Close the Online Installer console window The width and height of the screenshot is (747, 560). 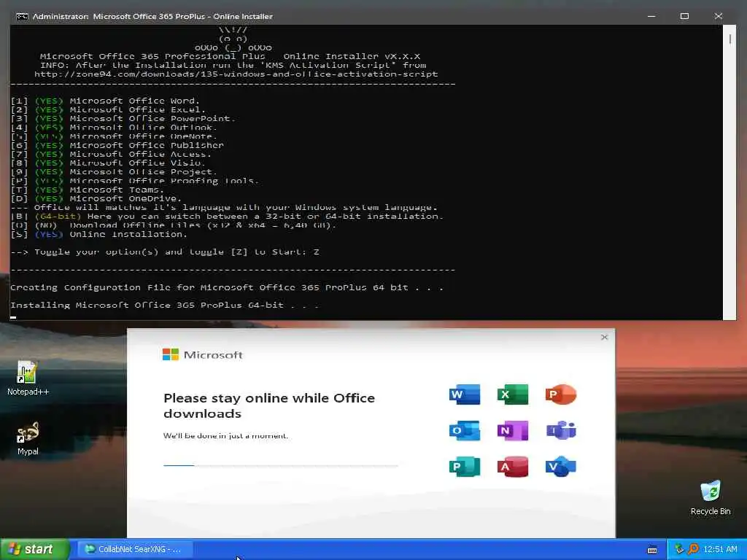719,16
